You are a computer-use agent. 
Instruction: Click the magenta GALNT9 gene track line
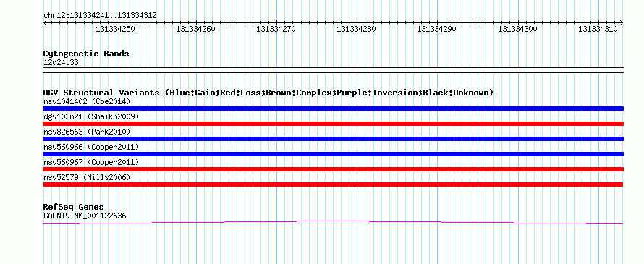point(333,222)
